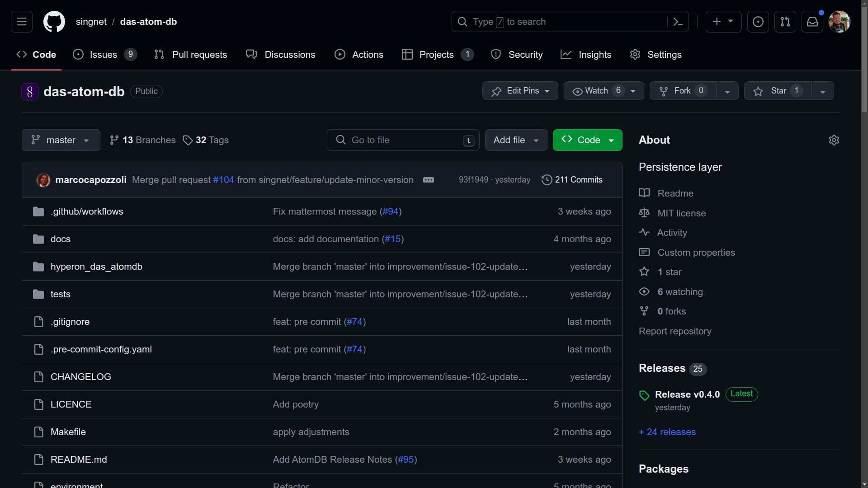
Task: Open Pull requests icon in top header
Action: (785, 22)
